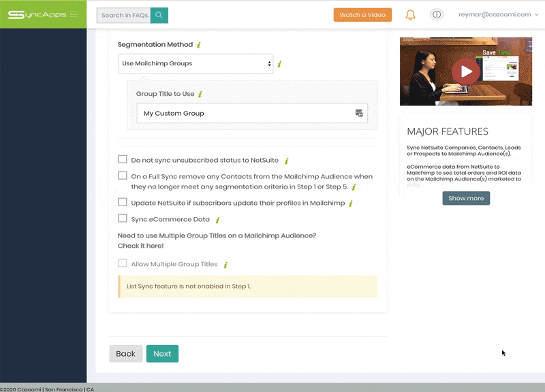Click the Next button
The image size is (545, 392).
click(162, 354)
